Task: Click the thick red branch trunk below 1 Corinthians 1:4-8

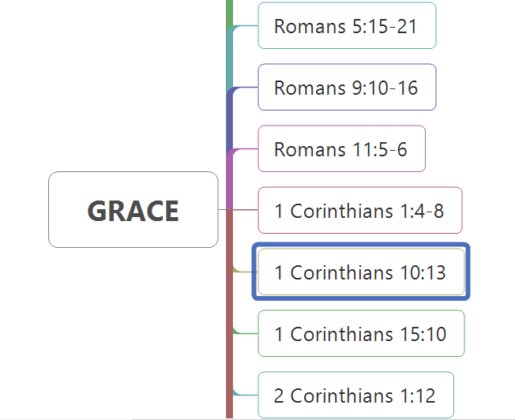Action: pos(229,312)
